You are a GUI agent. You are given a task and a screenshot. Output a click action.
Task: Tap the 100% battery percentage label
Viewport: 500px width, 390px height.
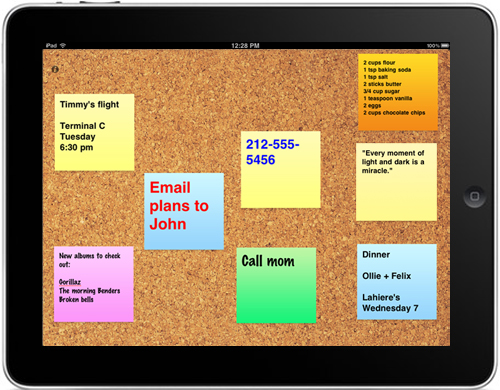coord(433,46)
